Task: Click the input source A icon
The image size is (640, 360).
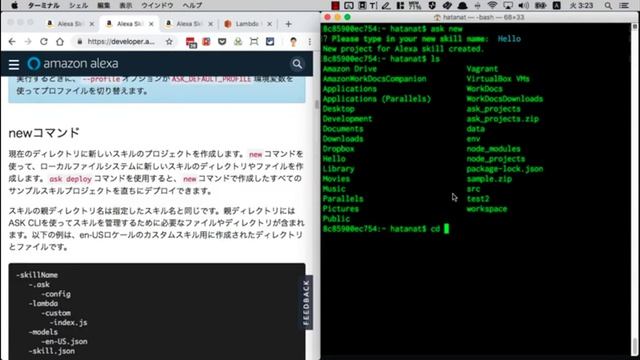Action: [x=556, y=5]
